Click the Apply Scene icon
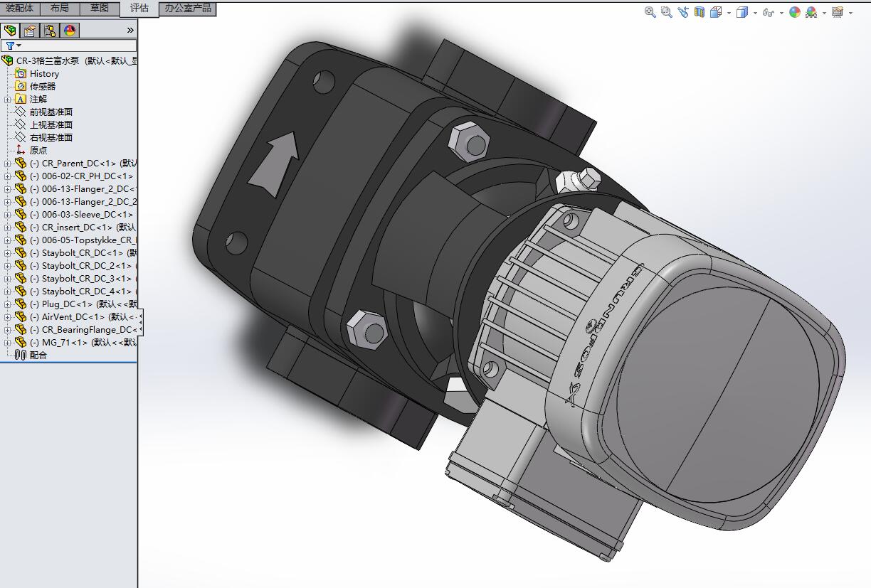 813,12
